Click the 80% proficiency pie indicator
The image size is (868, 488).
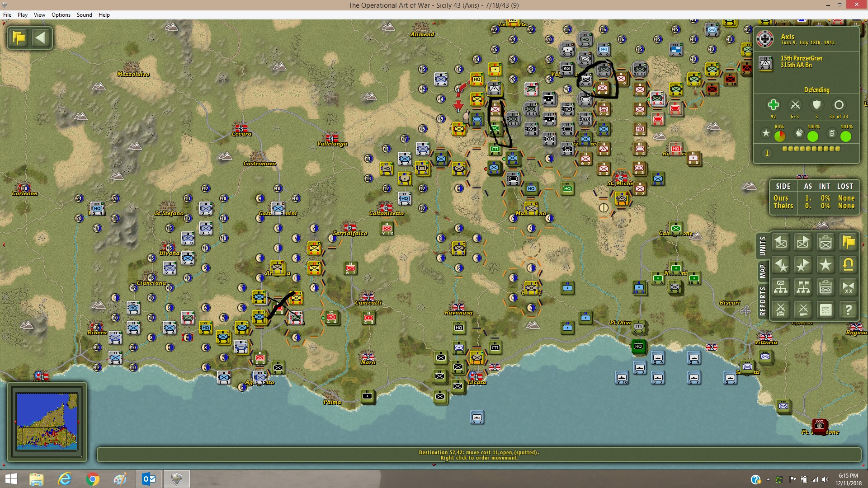[x=779, y=136]
